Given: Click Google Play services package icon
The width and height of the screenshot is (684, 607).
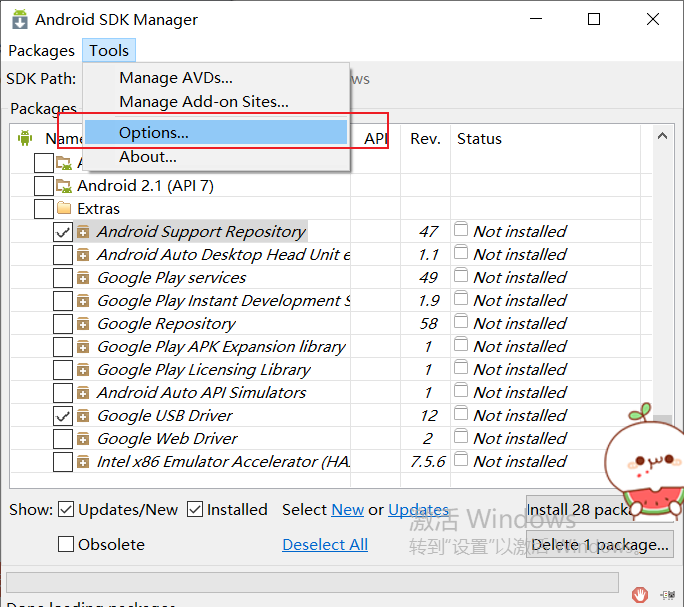Looking at the screenshot, I should coord(83,278).
